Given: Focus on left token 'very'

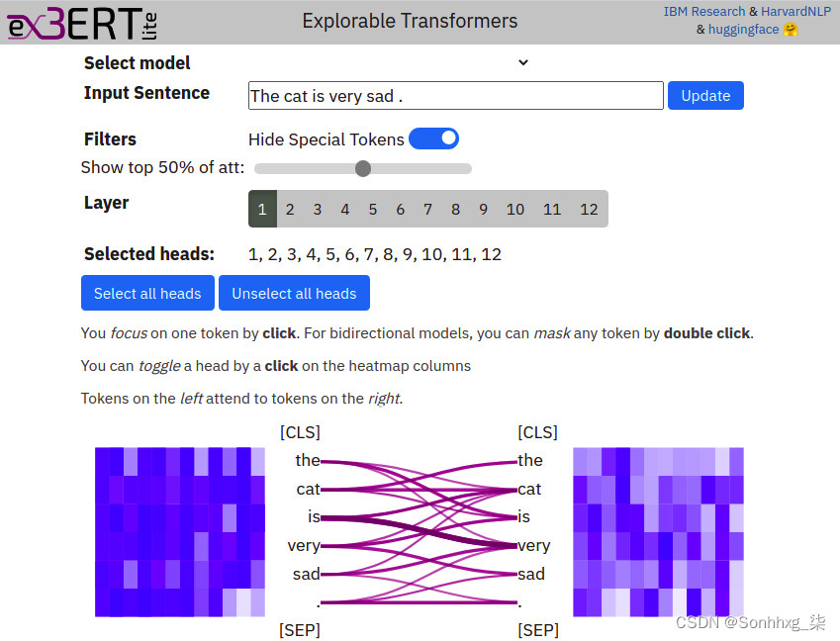Looking at the screenshot, I should (x=304, y=546).
